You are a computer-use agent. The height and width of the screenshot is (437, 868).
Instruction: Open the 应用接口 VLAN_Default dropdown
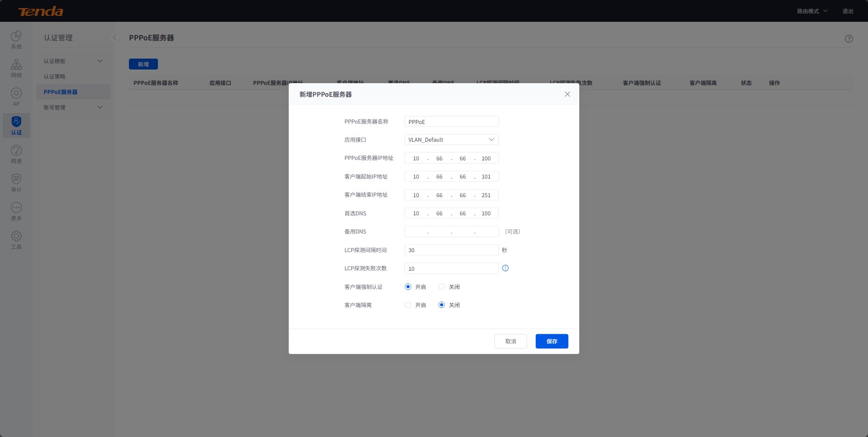point(451,140)
